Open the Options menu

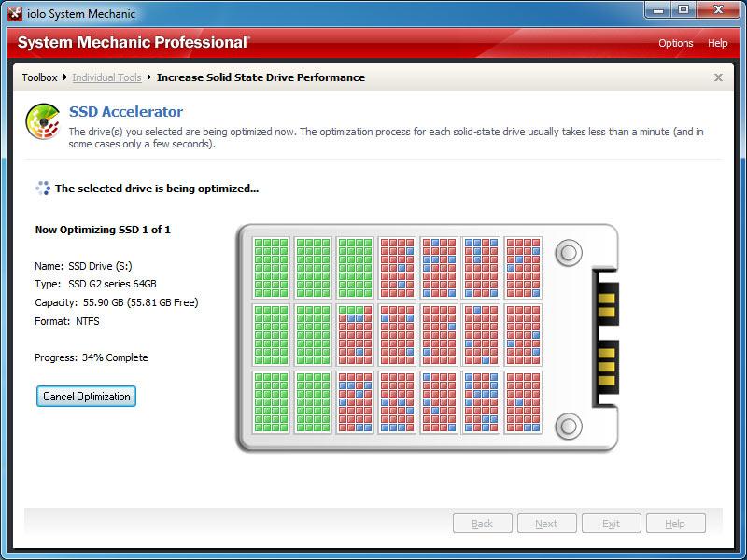[675, 43]
